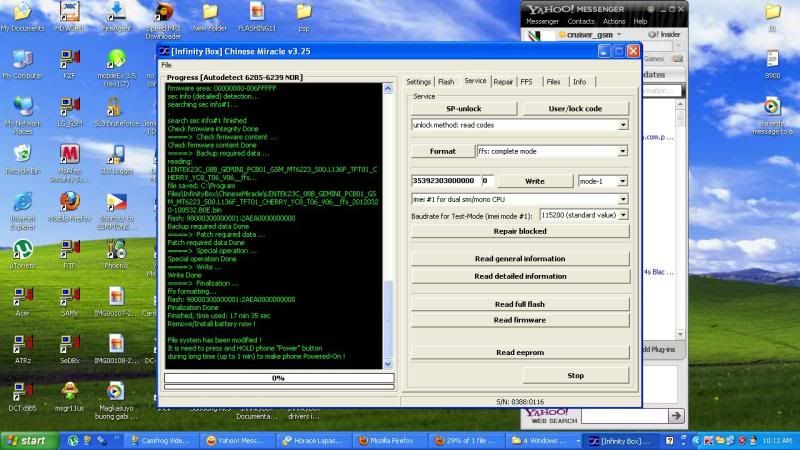
Task: Switch to Camfrog Video taskbar item
Action: tap(161, 441)
